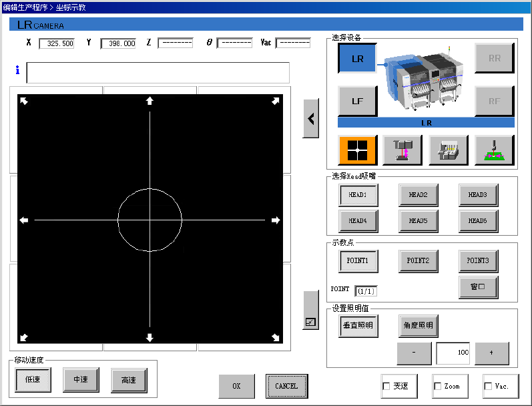Image resolution: width=532 pixels, height=406 pixels.
Task: Select the nozzle on board placement icon
Action: [x=495, y=150]
